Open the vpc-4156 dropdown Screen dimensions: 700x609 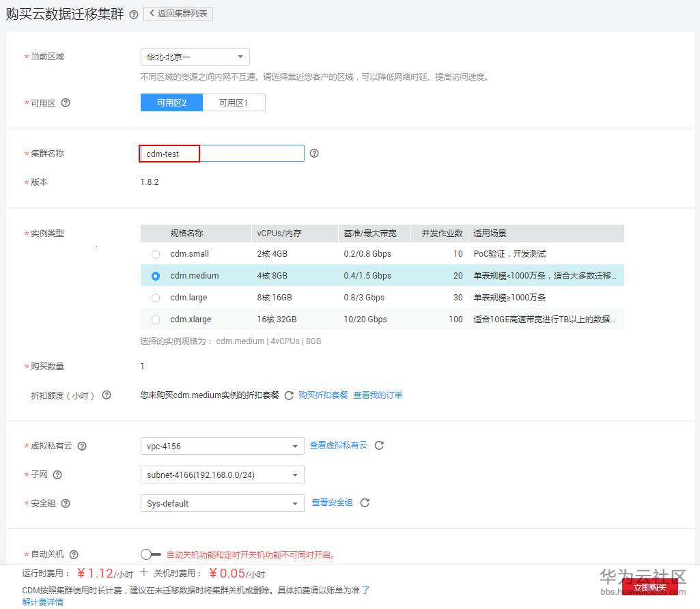(x=223, y=446)
